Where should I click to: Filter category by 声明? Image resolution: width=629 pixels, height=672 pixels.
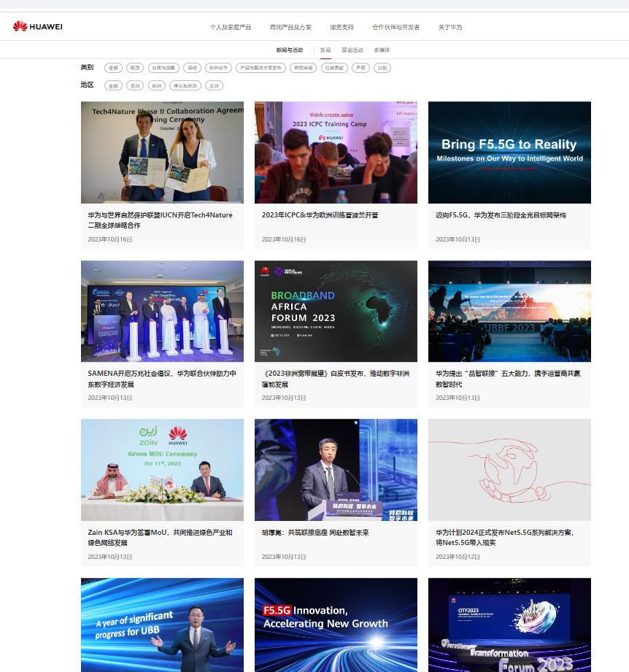(x=360, y=68)
